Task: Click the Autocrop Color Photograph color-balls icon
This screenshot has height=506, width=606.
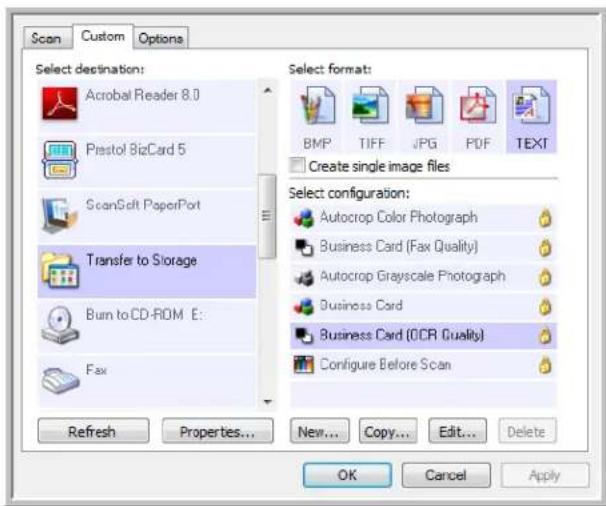Action: (x=304, y=218)
